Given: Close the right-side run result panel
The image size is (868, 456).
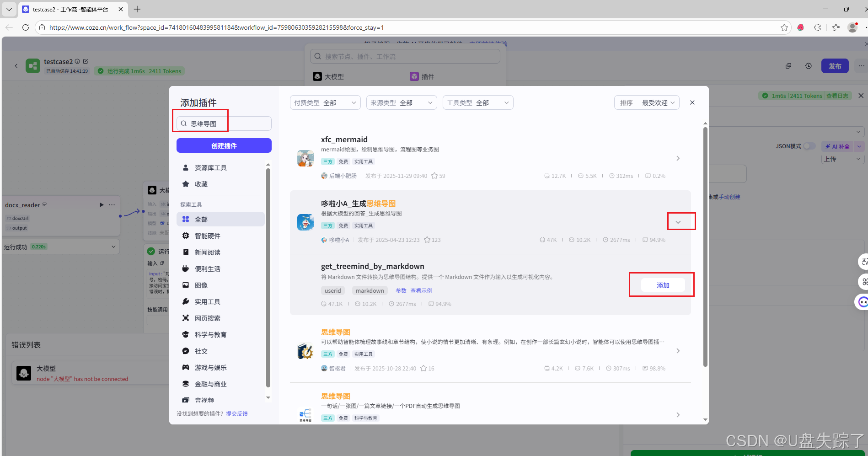Looking at the screenshot, I should coord(861,96).
